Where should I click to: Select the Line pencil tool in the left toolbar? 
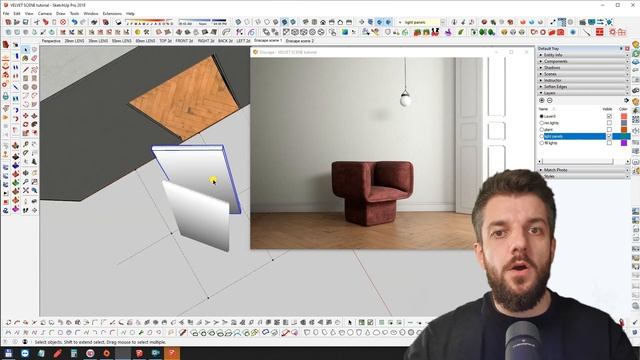[x=26, y=69]
